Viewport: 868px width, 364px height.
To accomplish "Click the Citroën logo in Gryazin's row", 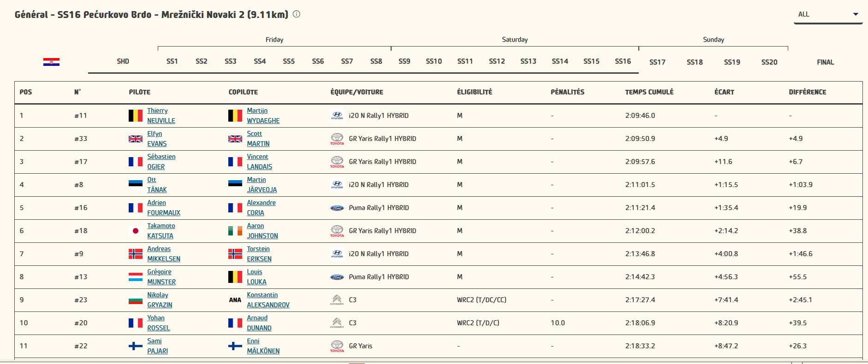I will tap(337, 300).
